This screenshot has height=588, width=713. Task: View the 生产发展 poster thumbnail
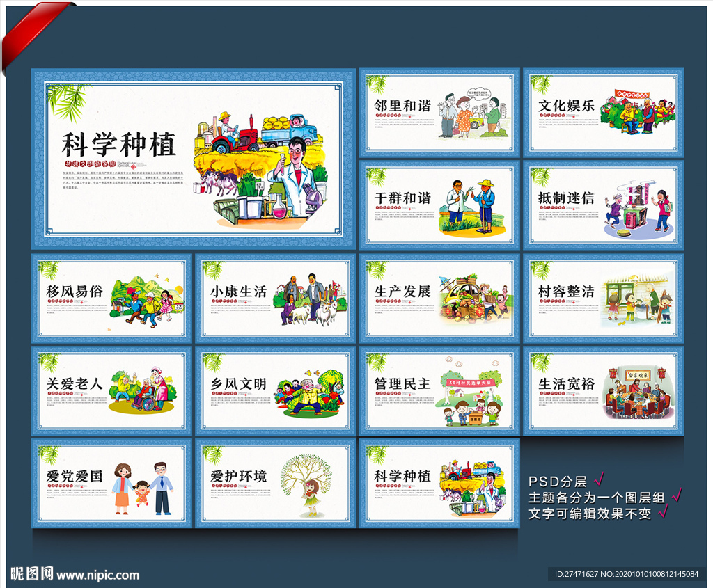439,298
